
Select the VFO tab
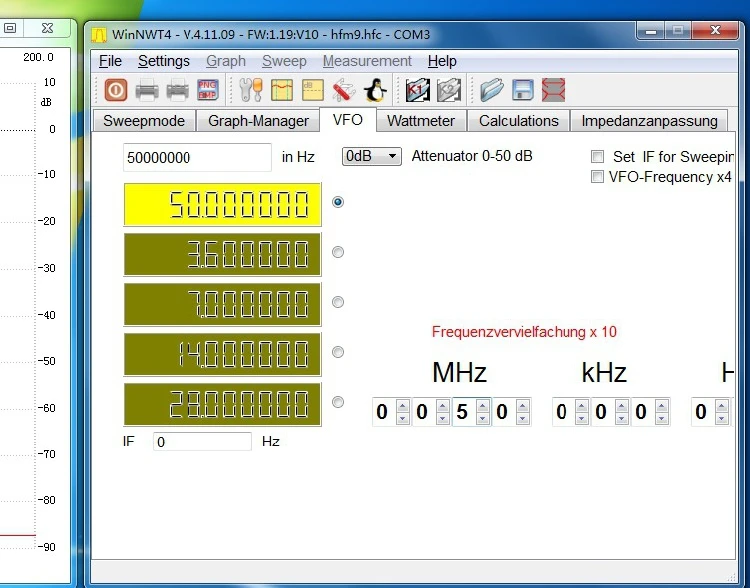point(348,120)
